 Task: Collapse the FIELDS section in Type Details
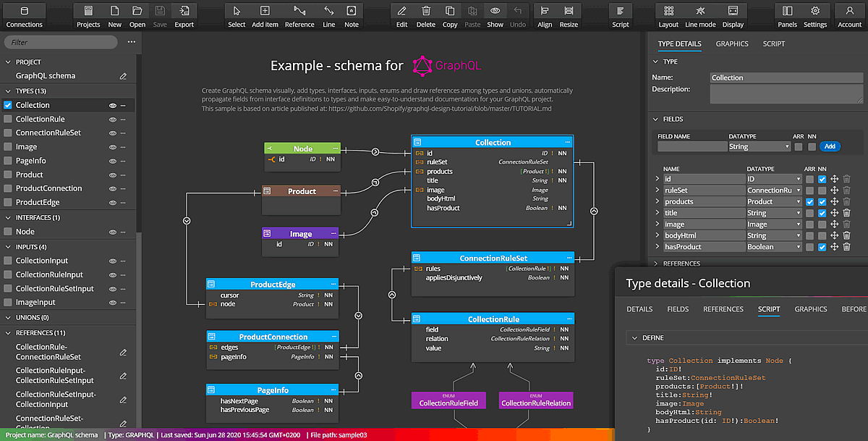pos(655,119)
